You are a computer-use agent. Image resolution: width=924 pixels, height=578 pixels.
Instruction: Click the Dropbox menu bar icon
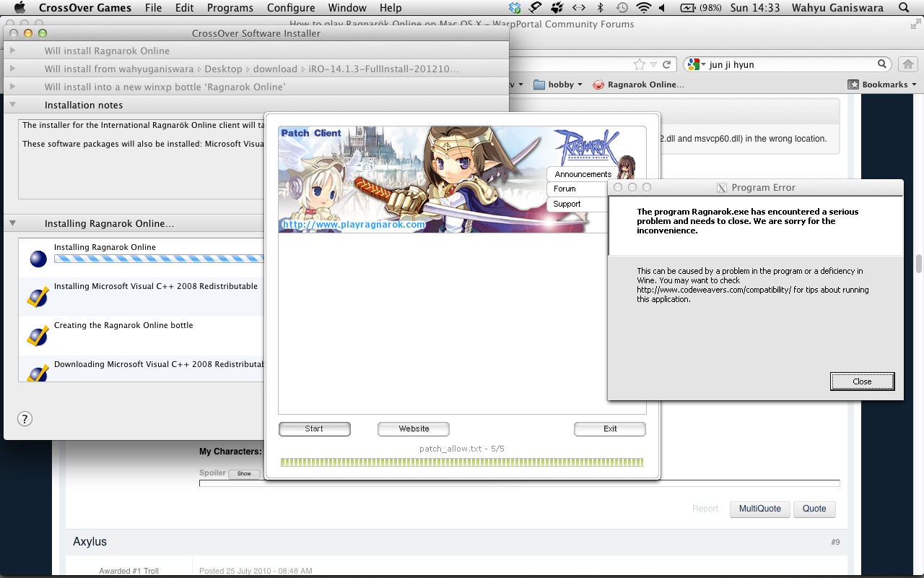(515, 8)
